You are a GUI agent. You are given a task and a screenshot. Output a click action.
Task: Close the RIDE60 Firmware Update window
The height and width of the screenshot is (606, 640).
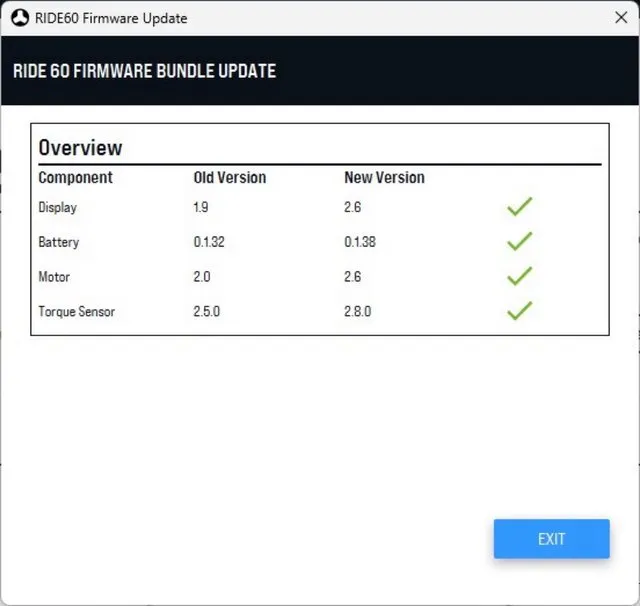click(x=621, y=17)
